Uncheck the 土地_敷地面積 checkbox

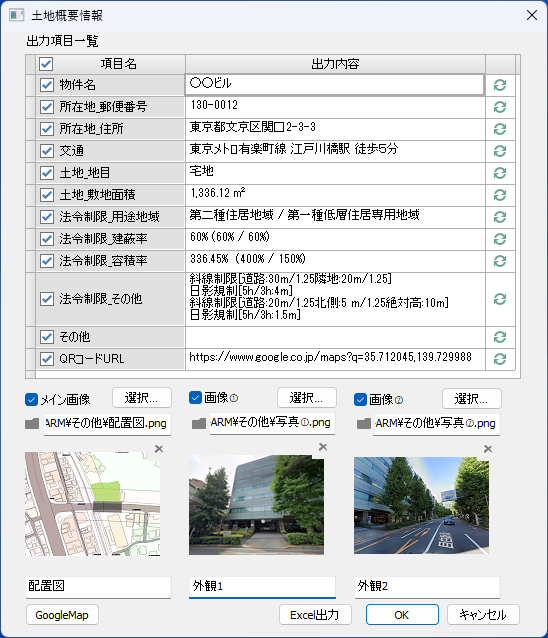(47, 195)
